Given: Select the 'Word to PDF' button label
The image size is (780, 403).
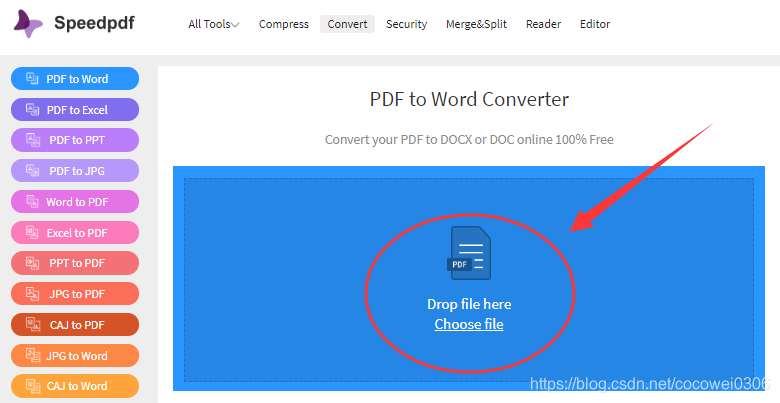Looking at the screenshot, I should (x=77, y=202).
